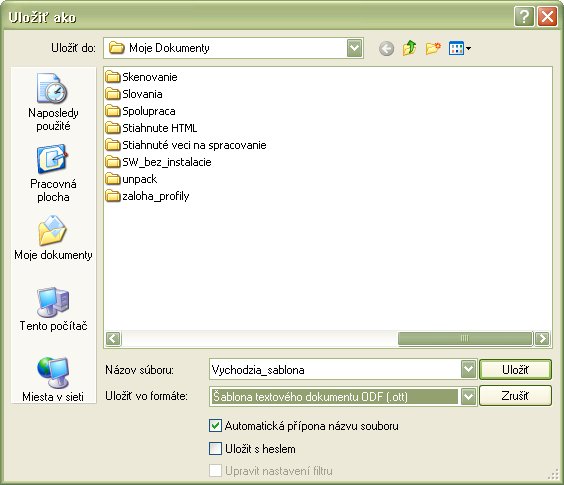
Task: Click the help question mark button
Action: pyautogui.click(x=524, y=17)
